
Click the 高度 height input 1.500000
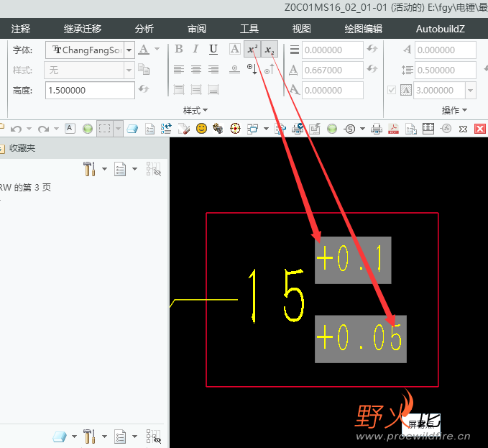[x=90, y=91]
